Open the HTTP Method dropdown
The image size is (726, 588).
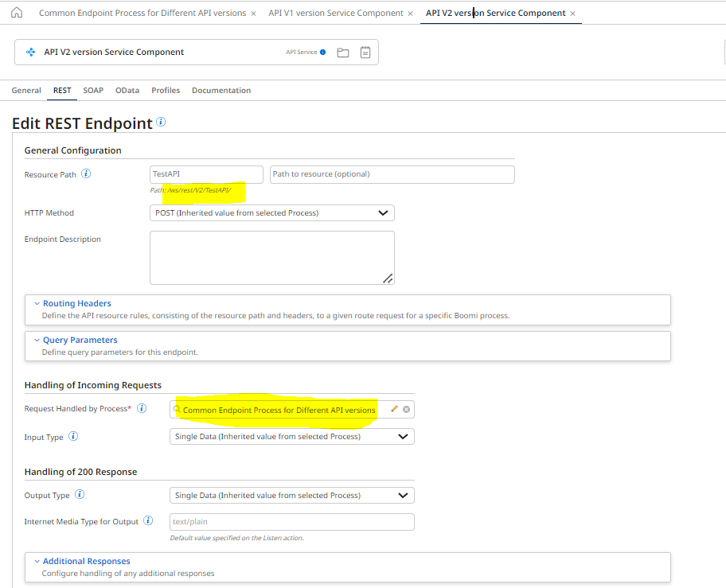(x=271, y=212)
